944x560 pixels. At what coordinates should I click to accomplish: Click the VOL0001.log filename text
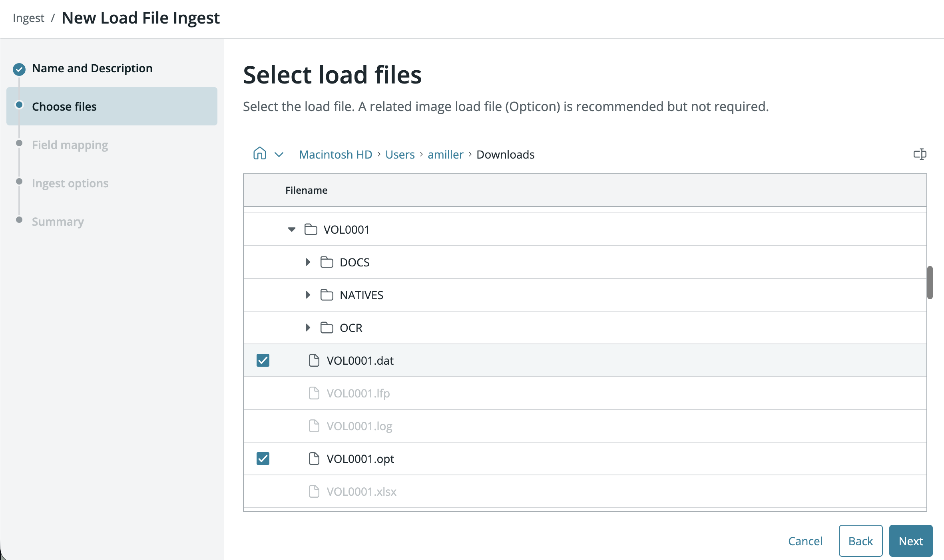(x=359, y=426)
